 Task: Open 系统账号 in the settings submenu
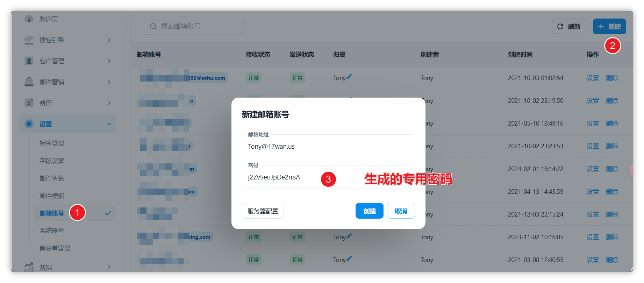click(52, 231)
